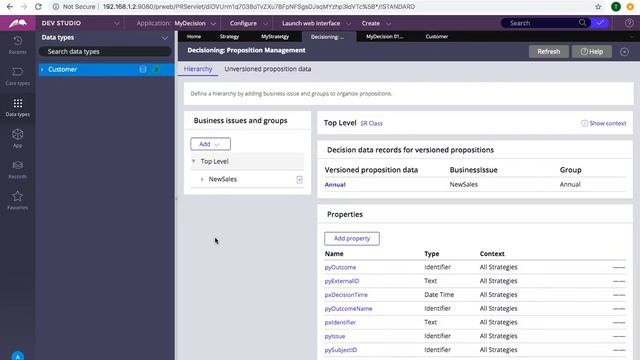
Task: Click the NewSales row action icon
Action: click(x=299, y=180)
